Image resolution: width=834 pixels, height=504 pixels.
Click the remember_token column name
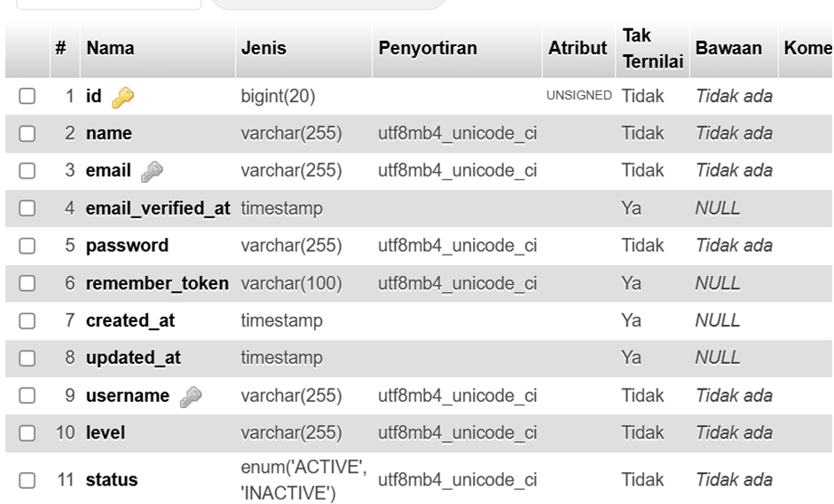[x=157, y=283]
